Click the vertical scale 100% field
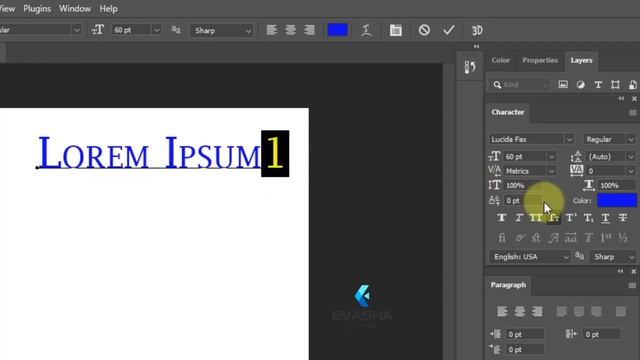Screen dimensions: 640x360 (523, 185)
